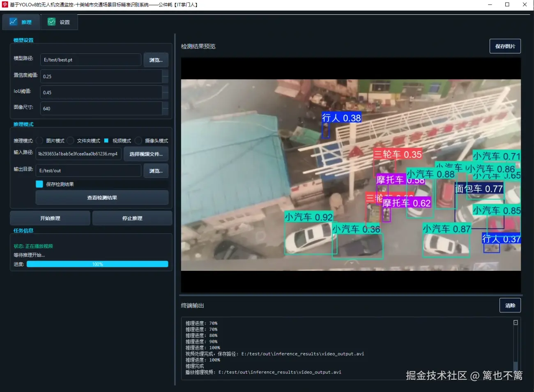Save the detection image with 保存图片

tap(505, 46)
